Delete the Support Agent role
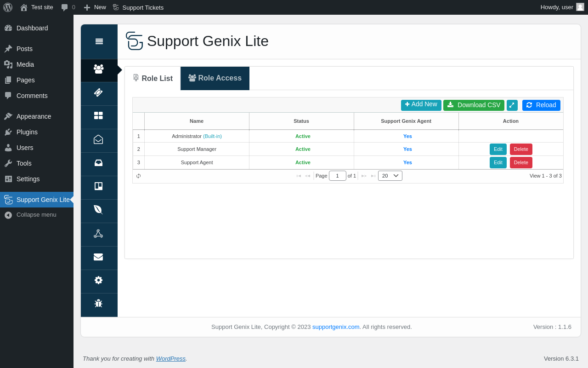Image resolution: width=588 pixels, height=368 pixels. click(x=521, y=163)
